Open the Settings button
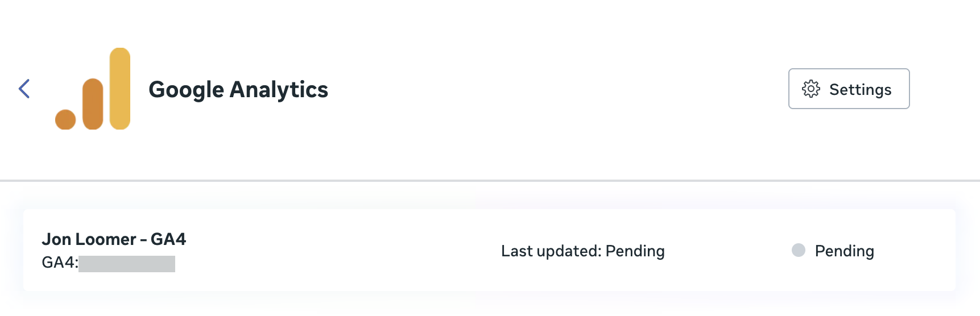The height and width of the screenshot is (316, 980). pos(849,89)
